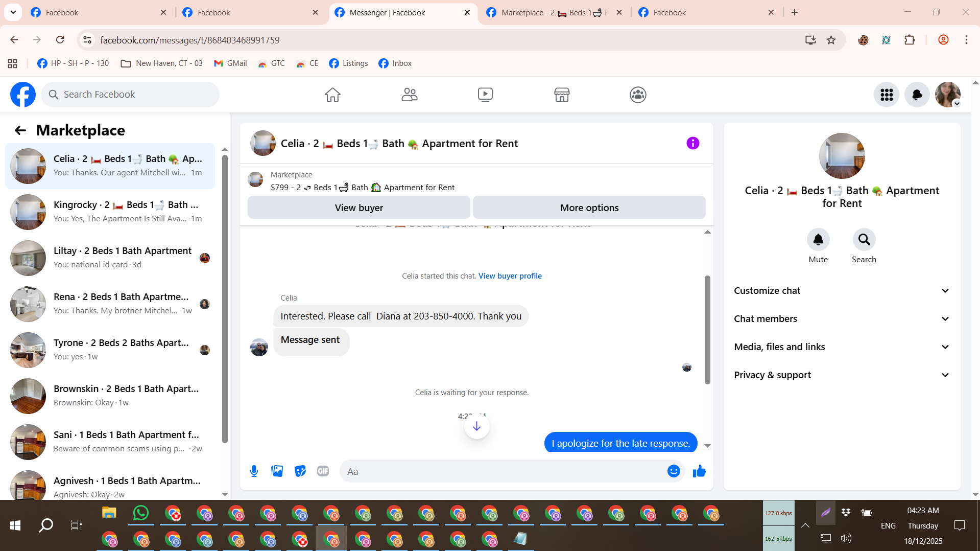Send a voice clip with microphone icon
The image size is (980, 551).
254,471
